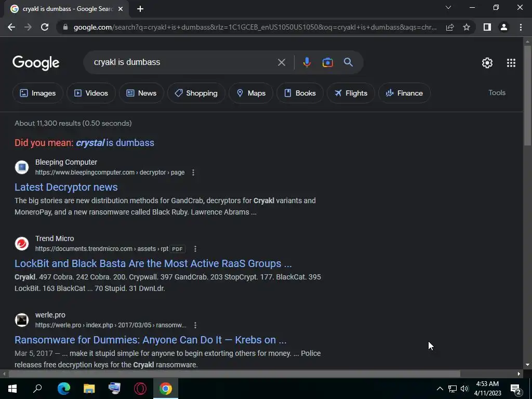
Task: Click 'About 11,300 results' text
Action: point(73,124)
